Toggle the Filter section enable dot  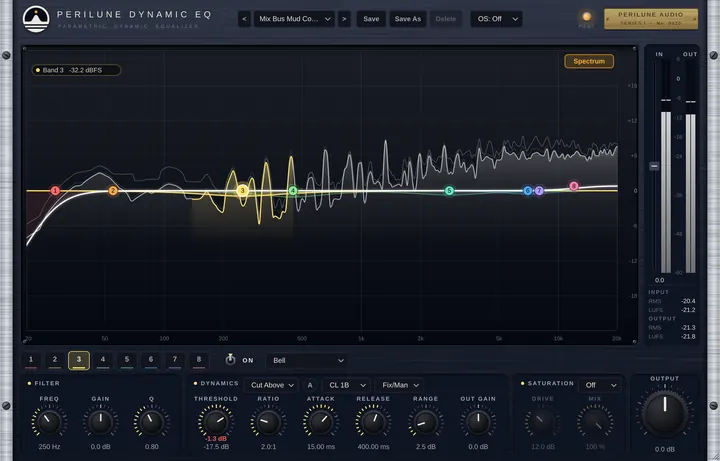click(29, 383)
